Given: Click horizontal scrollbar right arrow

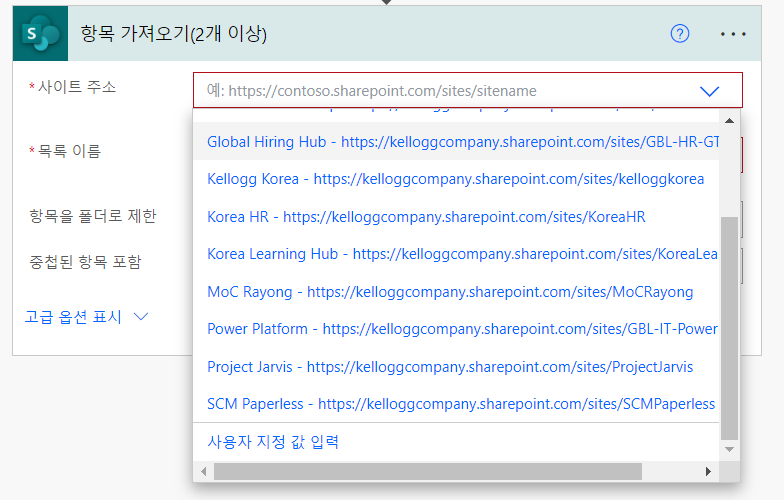Looking at the screenshot, I should point(708,472).
